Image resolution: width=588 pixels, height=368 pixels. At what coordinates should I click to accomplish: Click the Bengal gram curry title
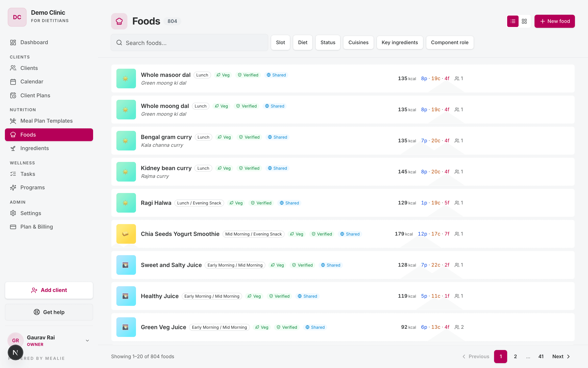(x=166, y=137)
